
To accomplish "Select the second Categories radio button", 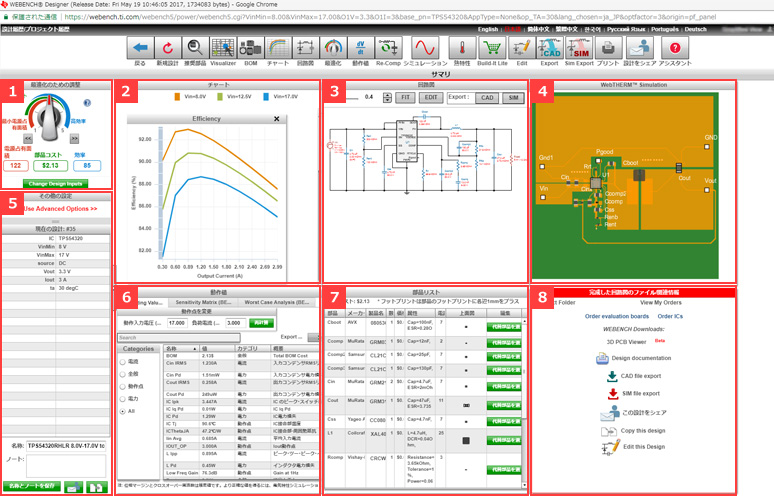I will tap(122, 374).
